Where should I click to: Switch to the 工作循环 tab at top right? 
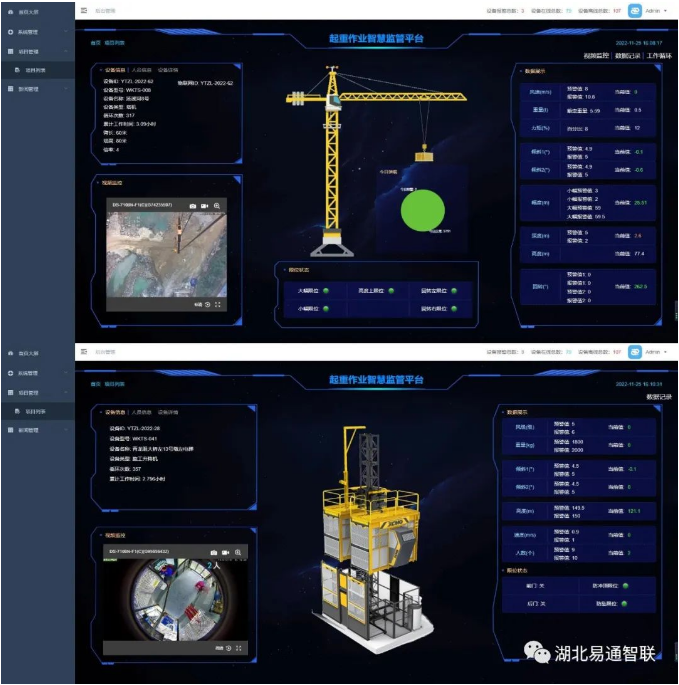[x=659, y=57]
